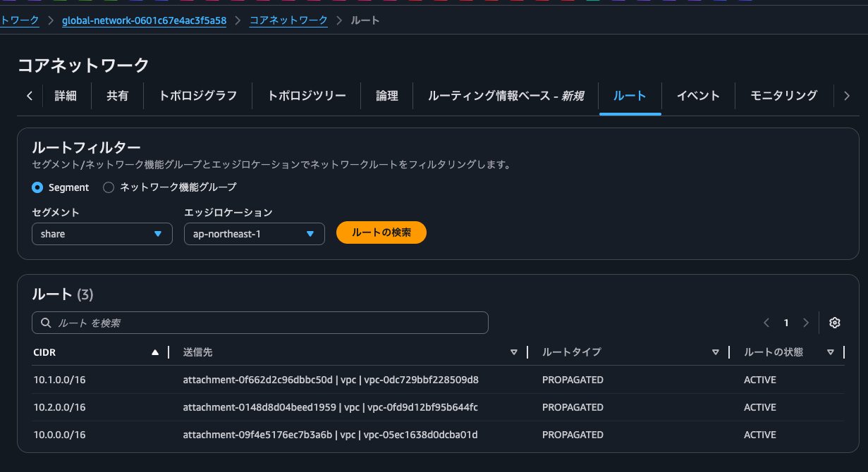
Task: Open the ルーティング情報ベース tab
Action: tap(506, 96)
